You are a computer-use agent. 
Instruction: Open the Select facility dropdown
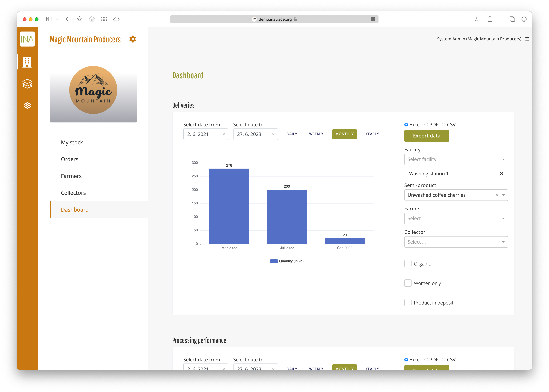456,159
